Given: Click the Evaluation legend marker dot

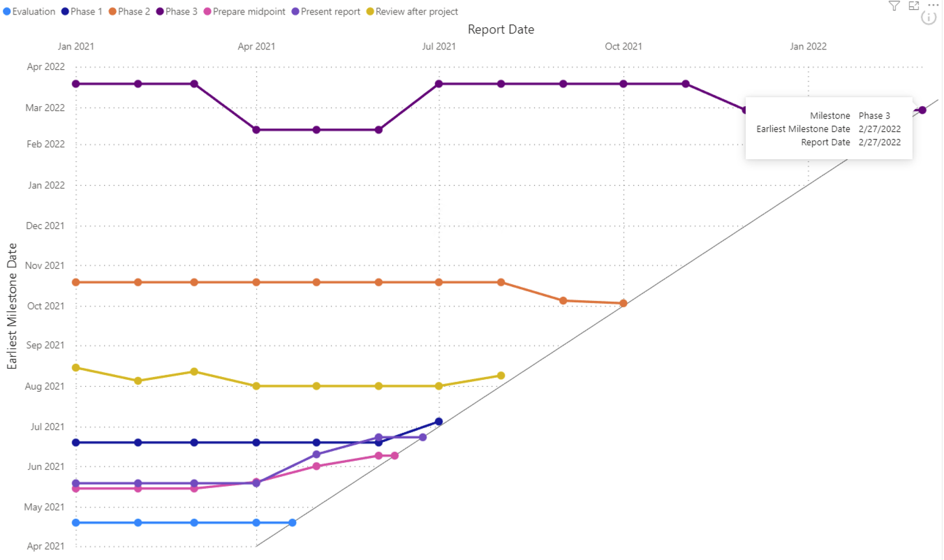Looking at the screenshot, I should coord(8,11).
